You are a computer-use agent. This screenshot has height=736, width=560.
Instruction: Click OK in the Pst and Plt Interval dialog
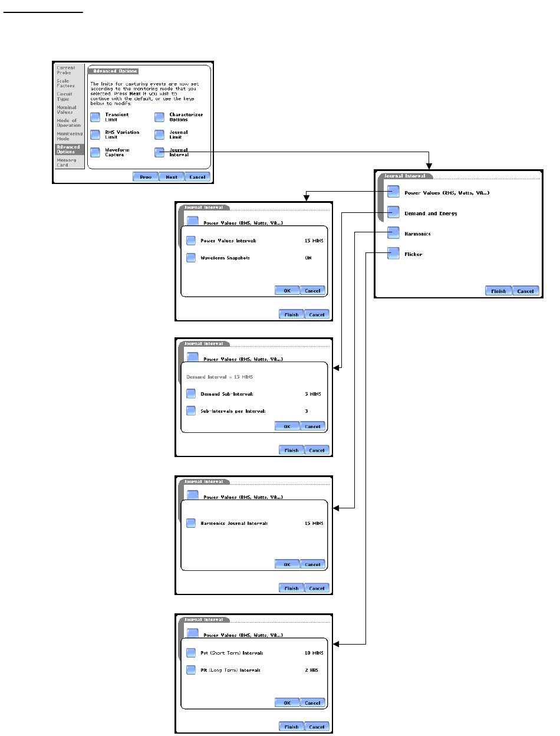pyautogui.click(x=287, y=702)
